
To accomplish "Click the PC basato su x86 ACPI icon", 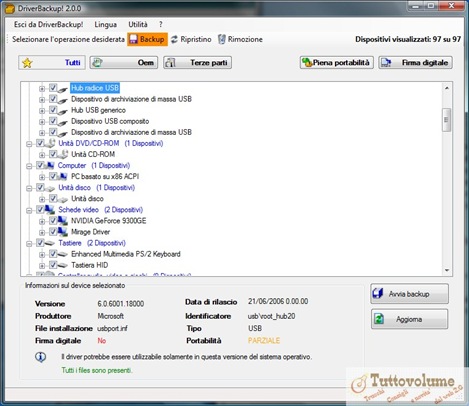I will pyautogui.click(x=63, y=176).
